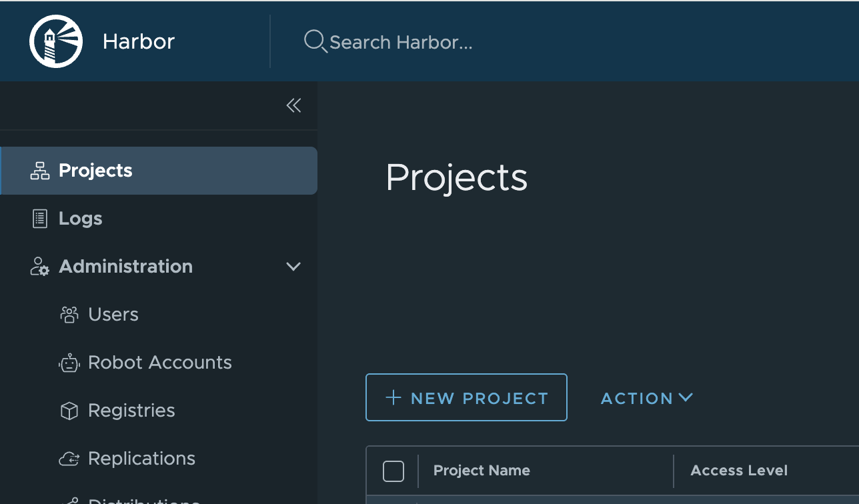The image size is (859, 504).
Task: Click the Replications cloud icon
Action: tap(69, 459)
